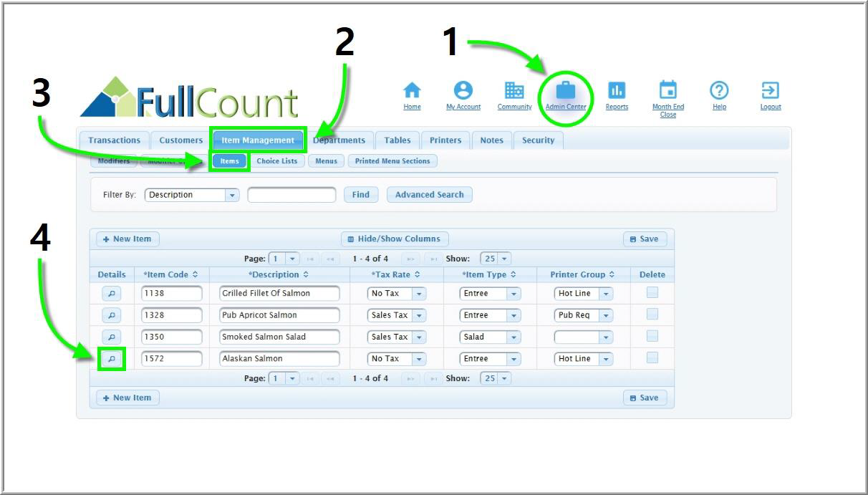The height and width of the screenshot is (495, 868).
Task: Check Delete box for Grilled Fillet Of Salmon
Action: 652,292
